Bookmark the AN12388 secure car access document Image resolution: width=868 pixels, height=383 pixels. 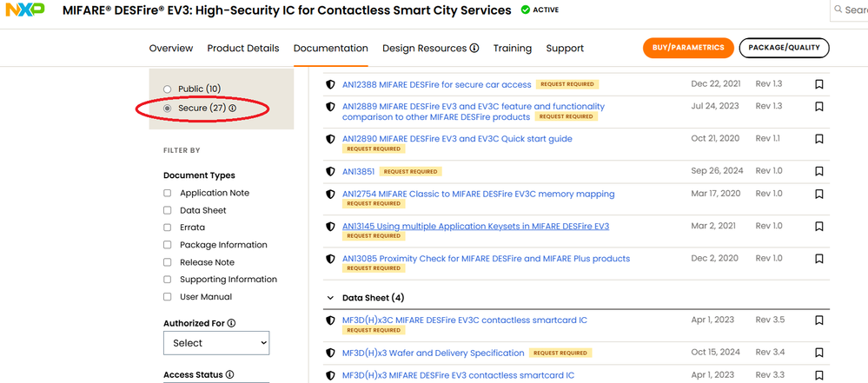(x=818, y=84)
